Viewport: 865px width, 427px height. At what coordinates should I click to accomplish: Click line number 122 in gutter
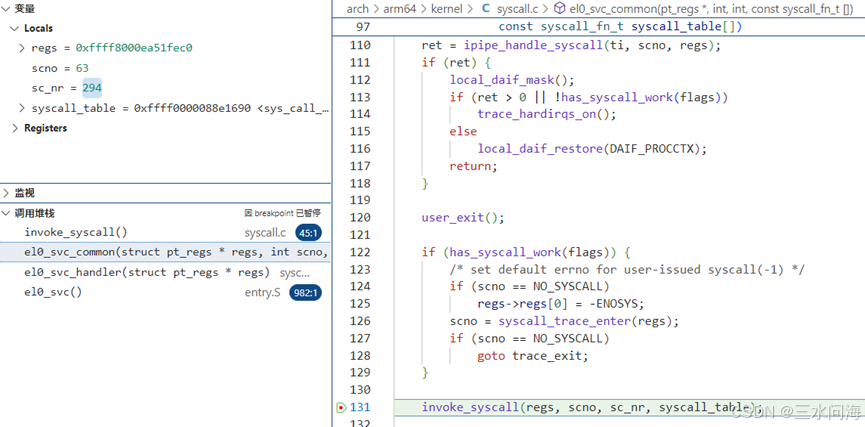(x=360, y=253)
